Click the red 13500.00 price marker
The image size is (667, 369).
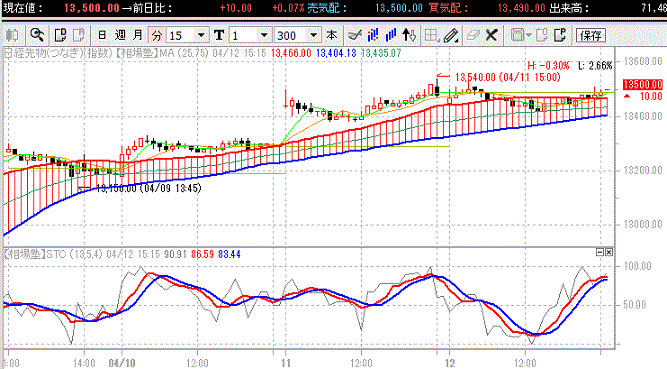coord(643,84)
